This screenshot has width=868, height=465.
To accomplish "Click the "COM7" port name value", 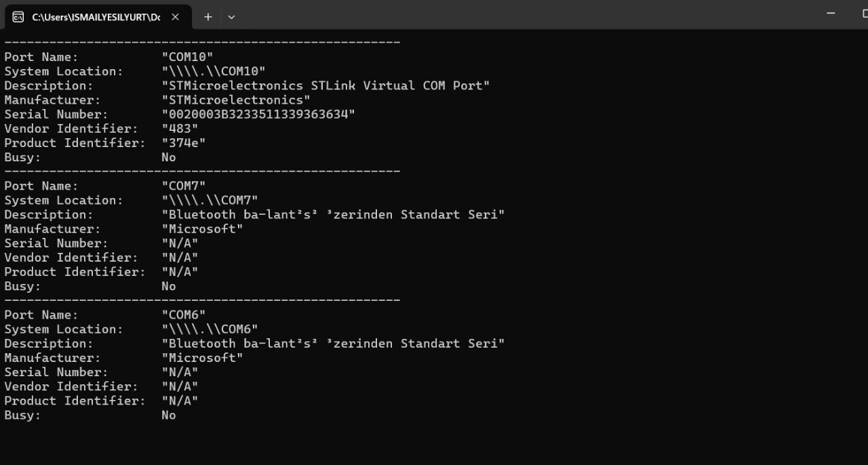I will pyautogui.click(x=184, y=186).
